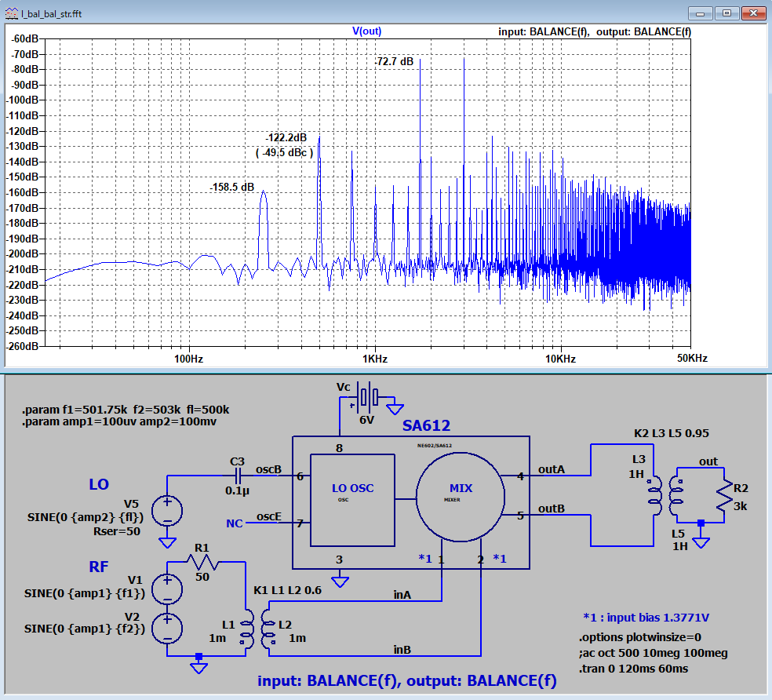772x700 pixels.
Task: Minimize the l_bal_bal_str.fft window
Action: point(701,13)
